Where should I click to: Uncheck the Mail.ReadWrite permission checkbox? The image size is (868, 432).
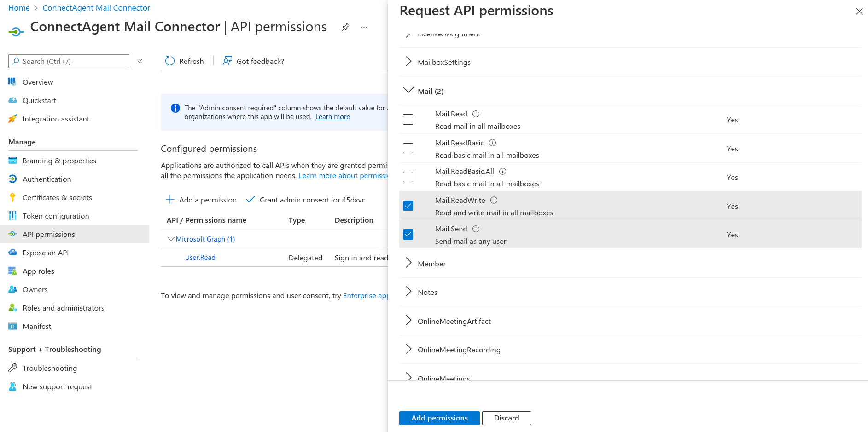coord(408,206)
